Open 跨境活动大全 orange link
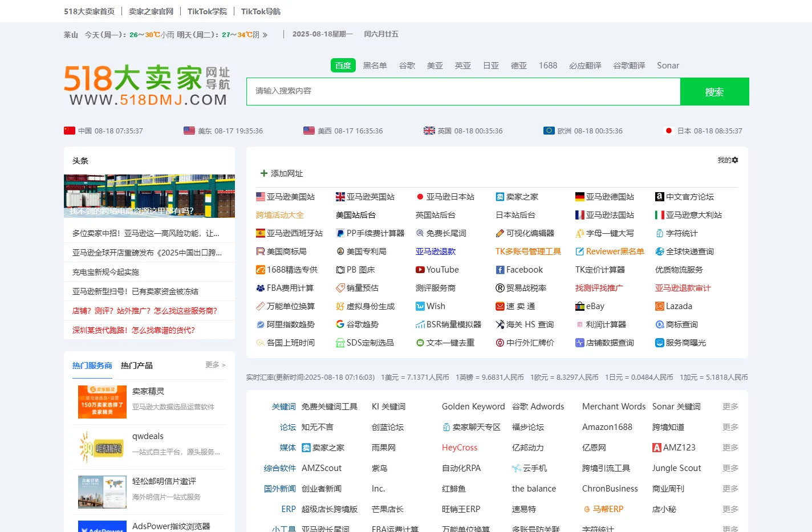812x532 pixels. click(280, 215)
